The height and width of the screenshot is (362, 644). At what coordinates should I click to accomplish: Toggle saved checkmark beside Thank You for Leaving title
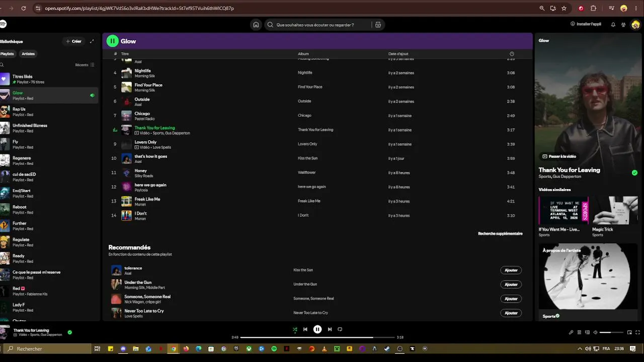[x=634, y=172]
